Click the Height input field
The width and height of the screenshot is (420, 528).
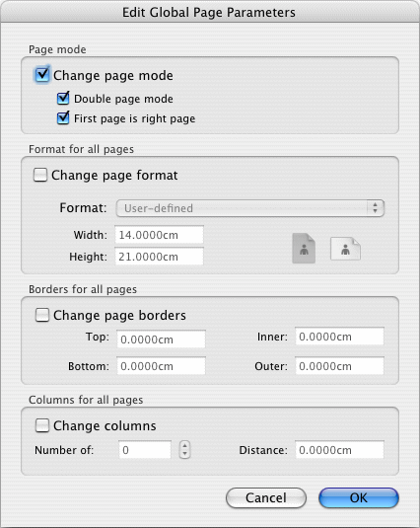pyautogui.click(x=159, y=257)
